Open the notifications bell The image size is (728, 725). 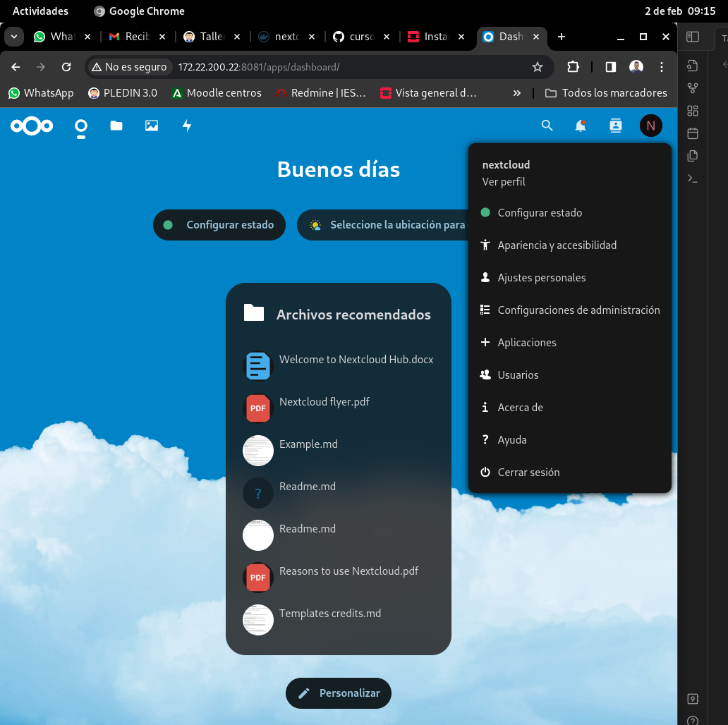pyautogui.click(x=581, y=126)
